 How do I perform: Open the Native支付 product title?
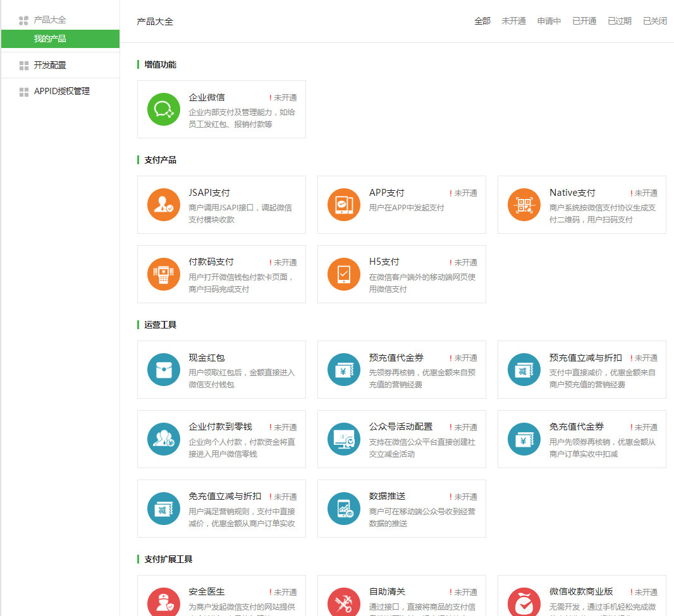[x=573, y=193]
